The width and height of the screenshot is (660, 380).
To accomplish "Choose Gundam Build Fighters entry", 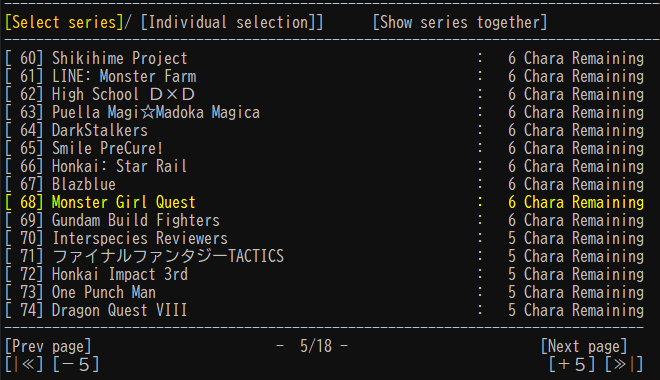I will [324, 221].
